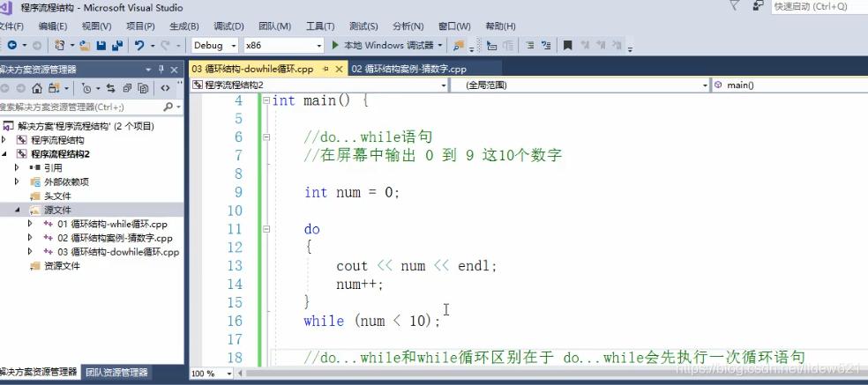The height and width of the screenshot is (385, 868).
Task: Select 02 循环结构案例-猜数字.cpp in the tree
Action: tap(116, 239)
